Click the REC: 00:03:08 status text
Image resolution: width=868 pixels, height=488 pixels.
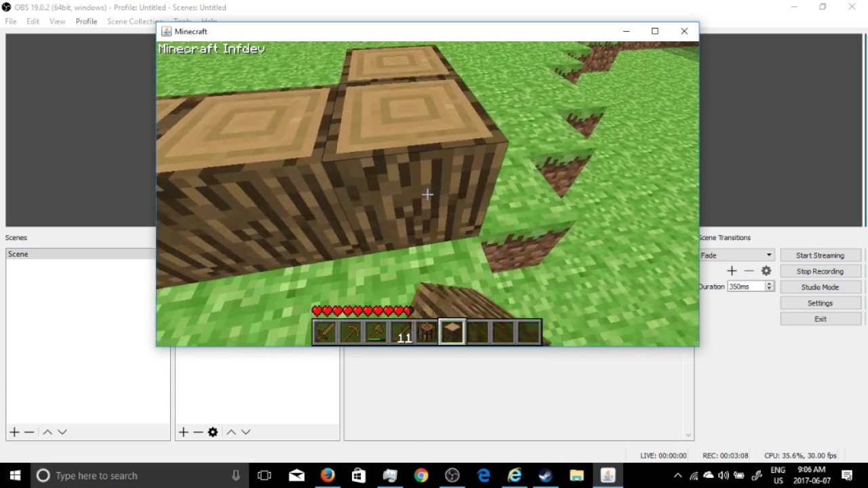click(x=726, y=455)
